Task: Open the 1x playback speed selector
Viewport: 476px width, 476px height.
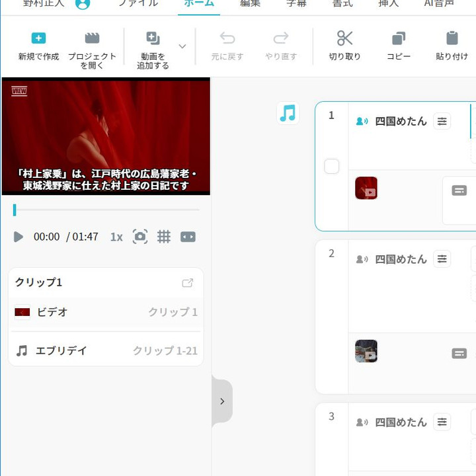Action: (116, 237)
